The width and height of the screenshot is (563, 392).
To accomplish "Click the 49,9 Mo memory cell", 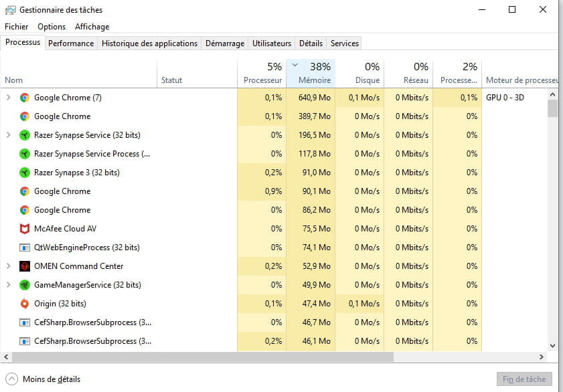I will tap(311, 285).
